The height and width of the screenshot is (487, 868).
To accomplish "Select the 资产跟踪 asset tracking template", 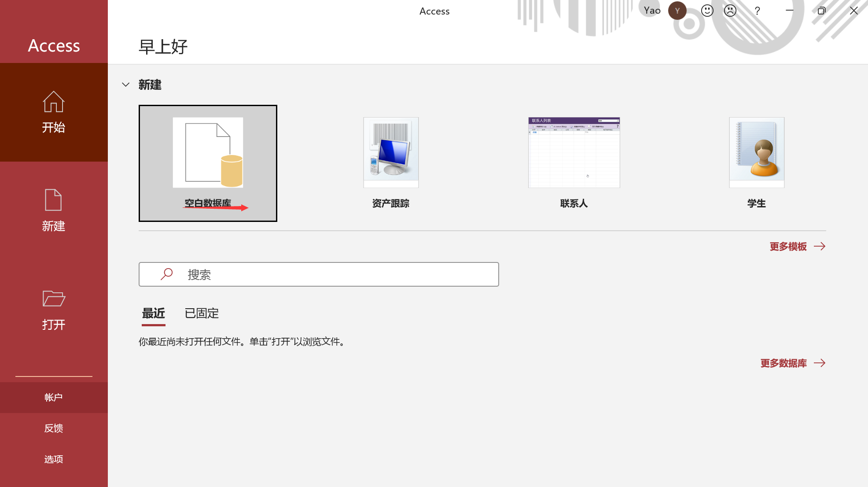I will click(390, 163).
